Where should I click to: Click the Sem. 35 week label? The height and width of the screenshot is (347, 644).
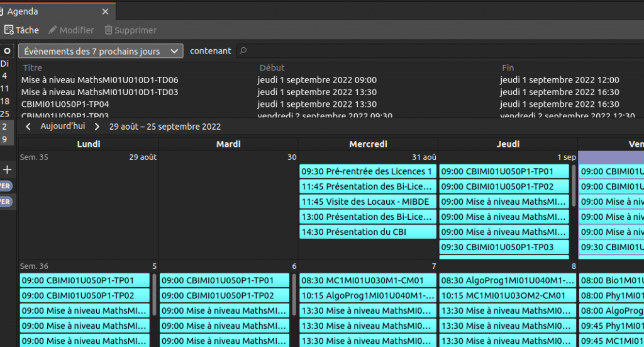pyautogui.click(x=34, y=157)
